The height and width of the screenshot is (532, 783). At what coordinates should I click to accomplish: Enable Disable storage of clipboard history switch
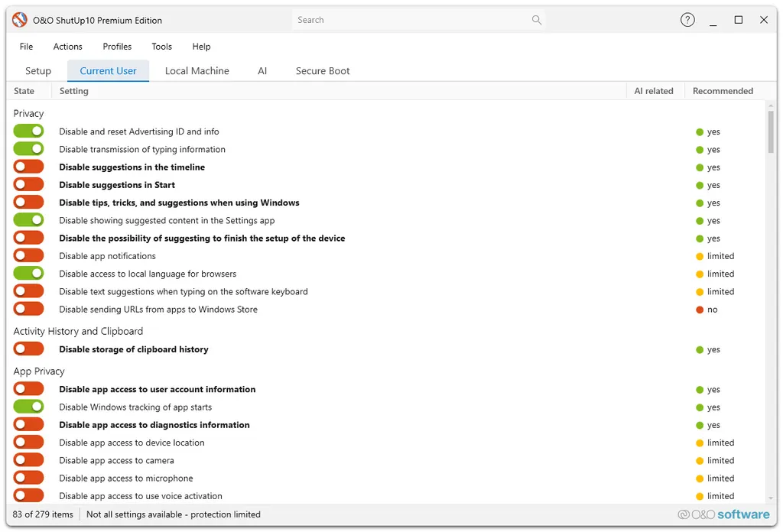(x=28, y=349)
